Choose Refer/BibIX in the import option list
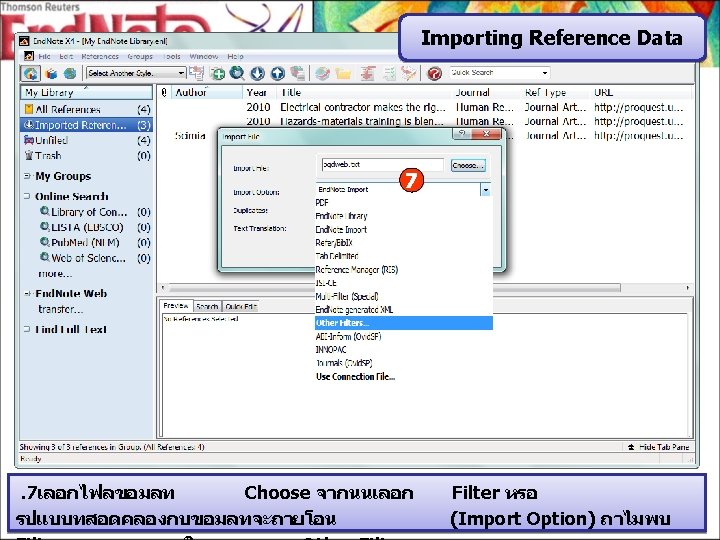Image resolution: width=720 pixels, height=540 pixels. (404, 242)
